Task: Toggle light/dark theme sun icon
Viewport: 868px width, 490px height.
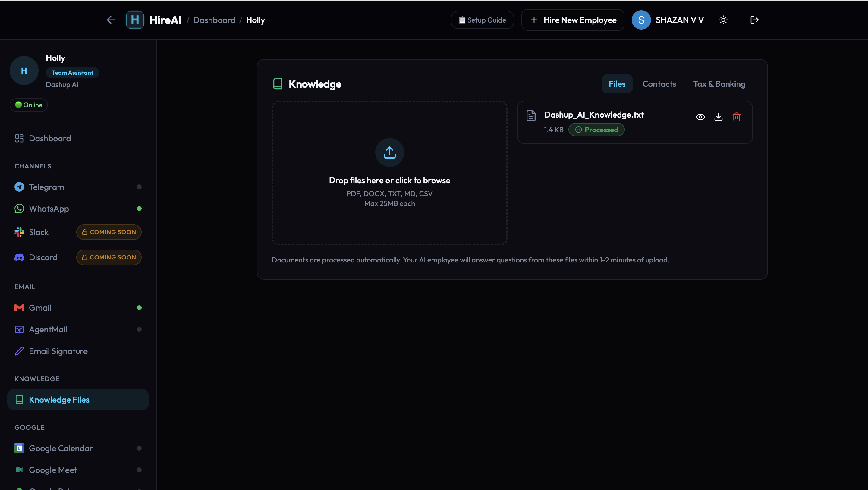Action: coord(723,20)
